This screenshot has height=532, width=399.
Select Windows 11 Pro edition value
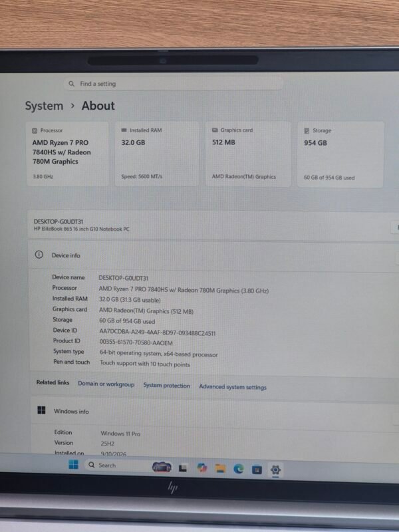pos(120,434)
